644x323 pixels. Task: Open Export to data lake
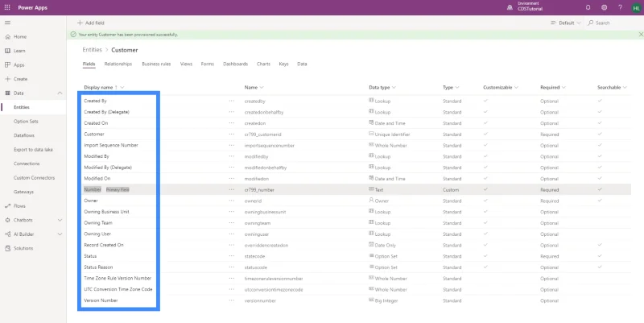tap(33, 150)
